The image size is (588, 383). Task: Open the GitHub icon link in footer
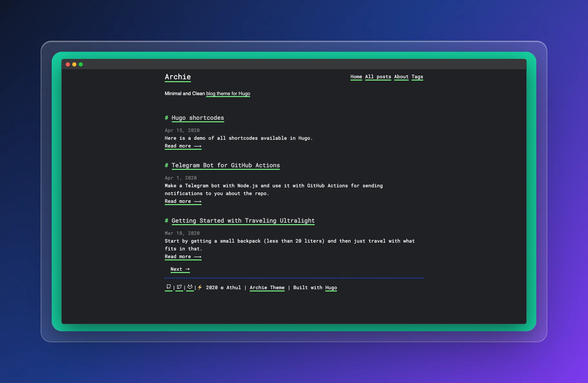(x=169, y=287)
